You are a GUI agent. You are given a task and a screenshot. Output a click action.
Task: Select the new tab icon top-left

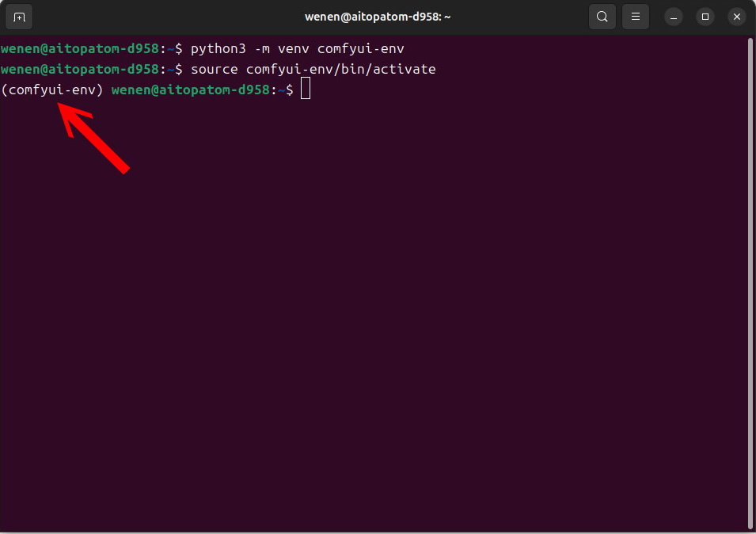point(18,16)
